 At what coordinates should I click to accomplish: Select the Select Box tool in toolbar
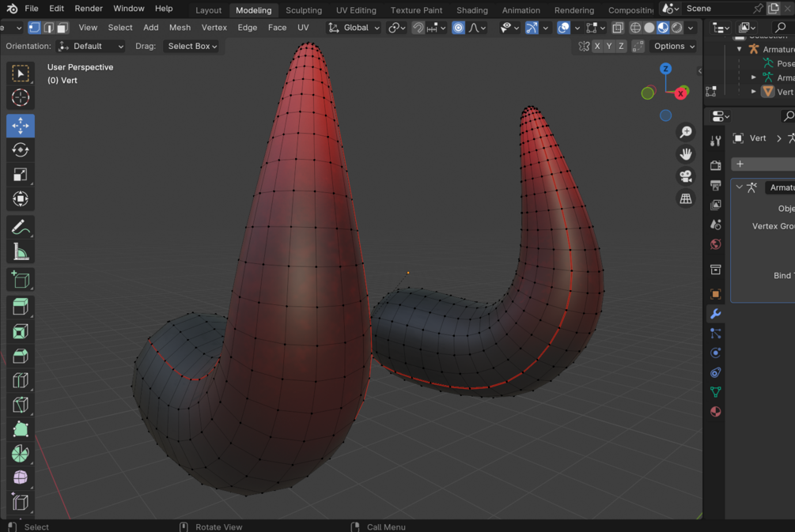point(21,74)
